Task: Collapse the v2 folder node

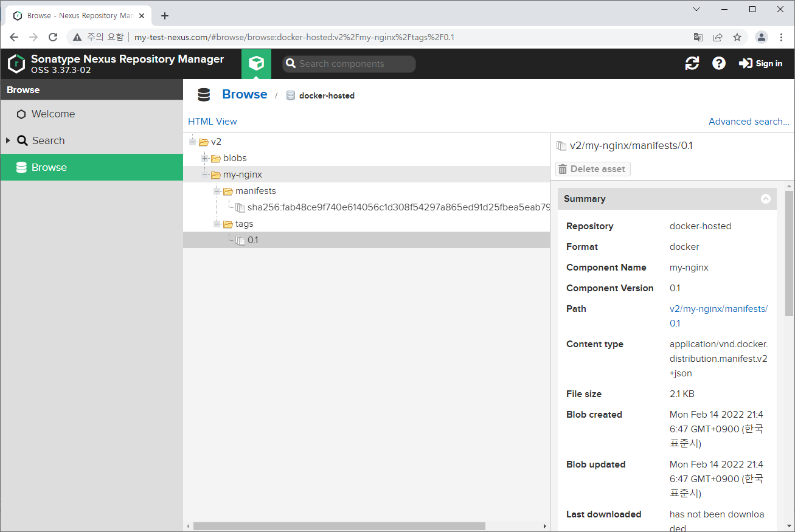Action: pyautogui.click(x=192, y=142)
